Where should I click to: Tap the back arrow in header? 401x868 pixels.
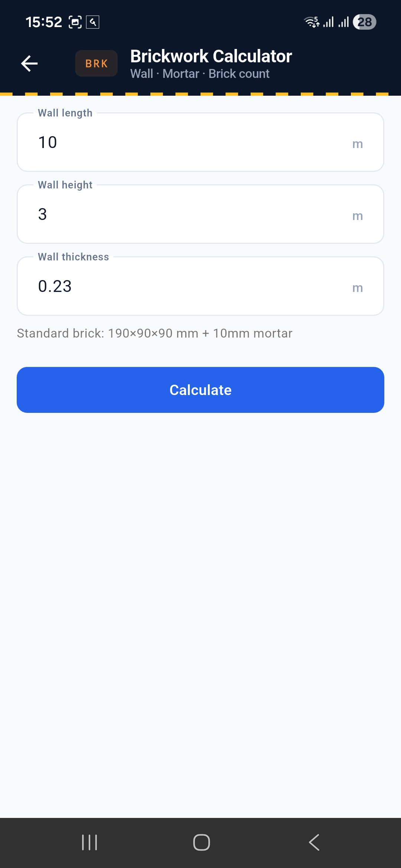pos(29,63)
